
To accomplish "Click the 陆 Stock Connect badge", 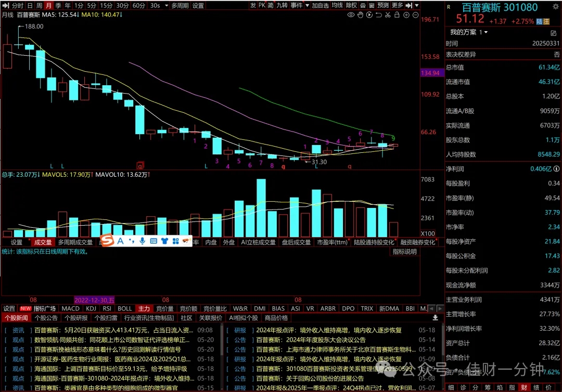I will point(540,21).
